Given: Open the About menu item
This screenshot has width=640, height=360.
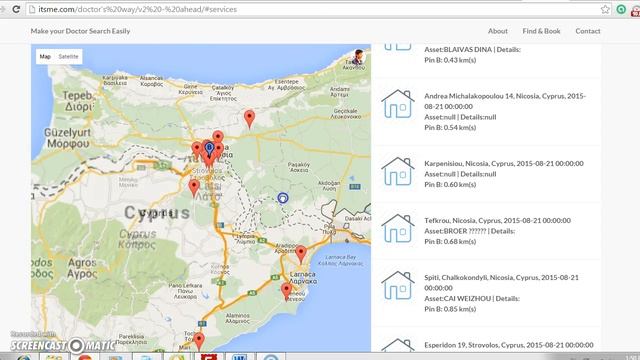Looking at the screenshot, I should (498, 31).
